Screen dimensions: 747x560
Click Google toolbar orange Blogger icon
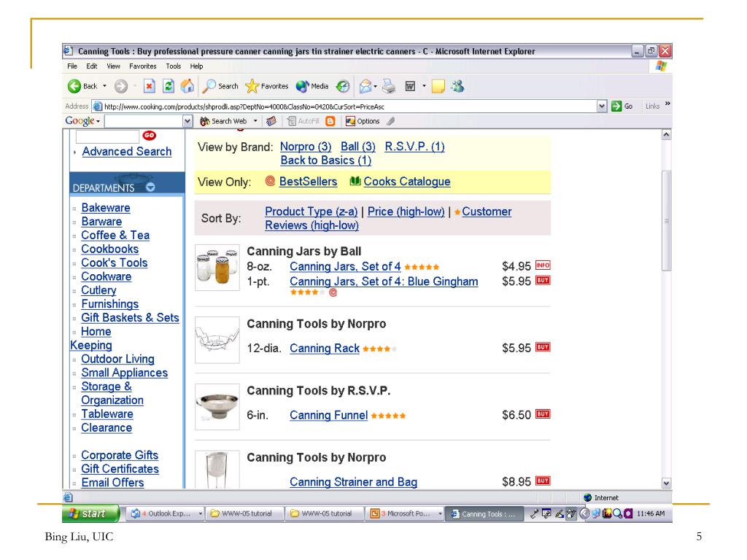click(330, 122)
